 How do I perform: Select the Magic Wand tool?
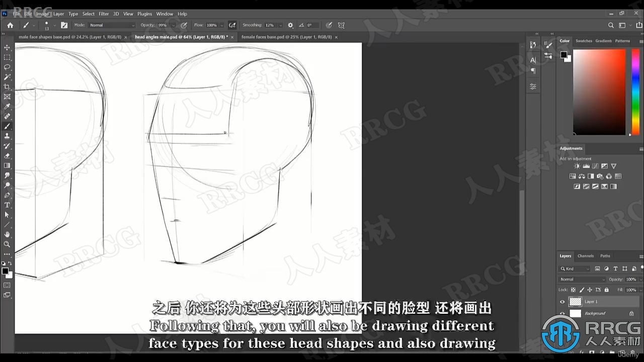[7, 77]
